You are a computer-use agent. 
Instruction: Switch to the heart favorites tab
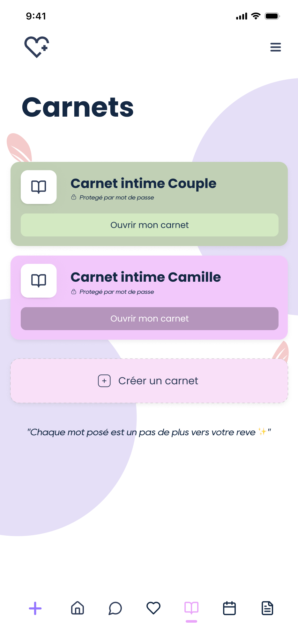pos(153,608)
